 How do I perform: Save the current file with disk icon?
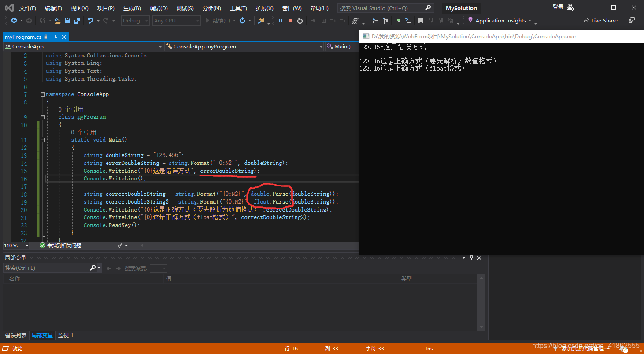(67, 20)
